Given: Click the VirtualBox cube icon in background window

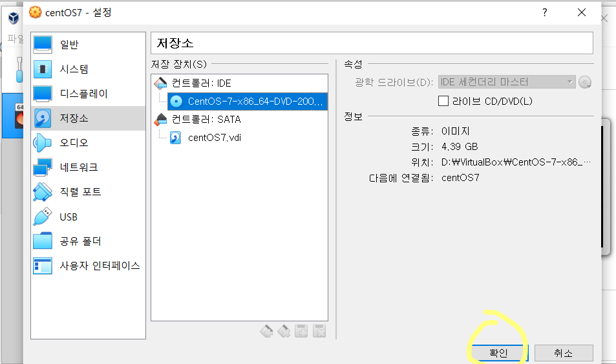Looking at the screenshot, I should 14,17.
